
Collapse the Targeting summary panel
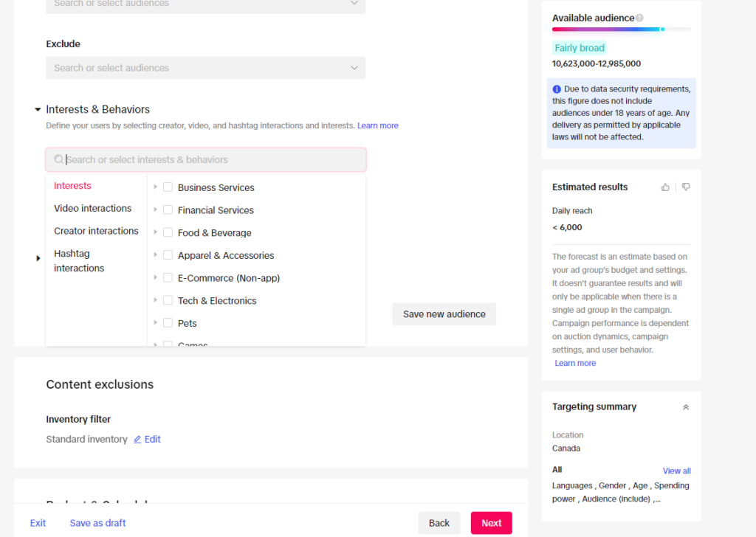(x=686, y=407)
